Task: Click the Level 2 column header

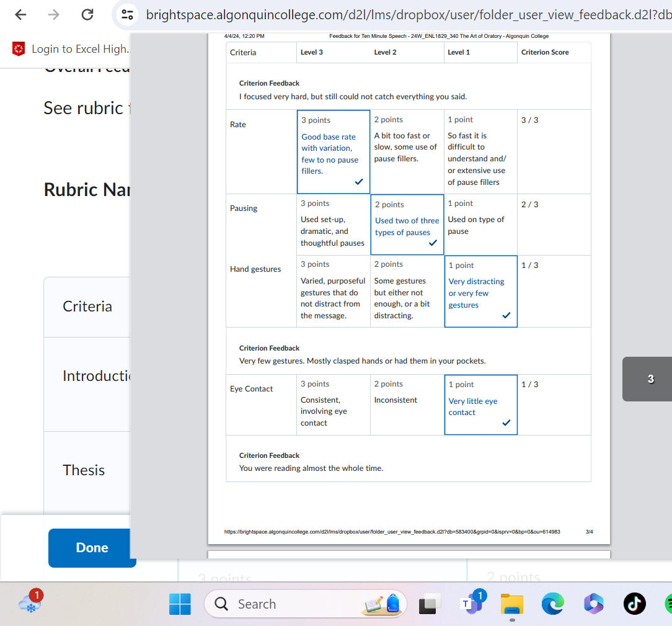Action: pyautogui.click(x=385, y=52)
